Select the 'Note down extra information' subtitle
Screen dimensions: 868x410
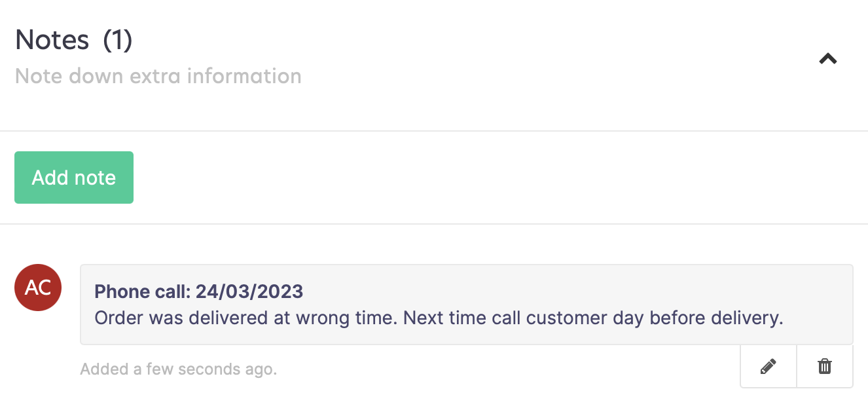coord(158,76)
